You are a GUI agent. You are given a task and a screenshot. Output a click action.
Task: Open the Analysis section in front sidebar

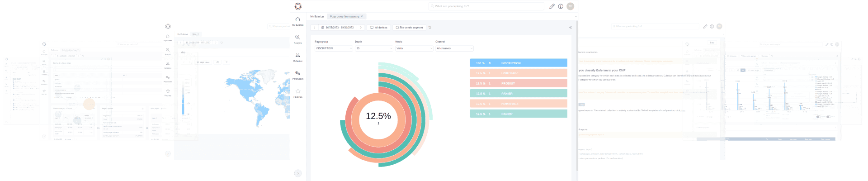click(298, 39)
